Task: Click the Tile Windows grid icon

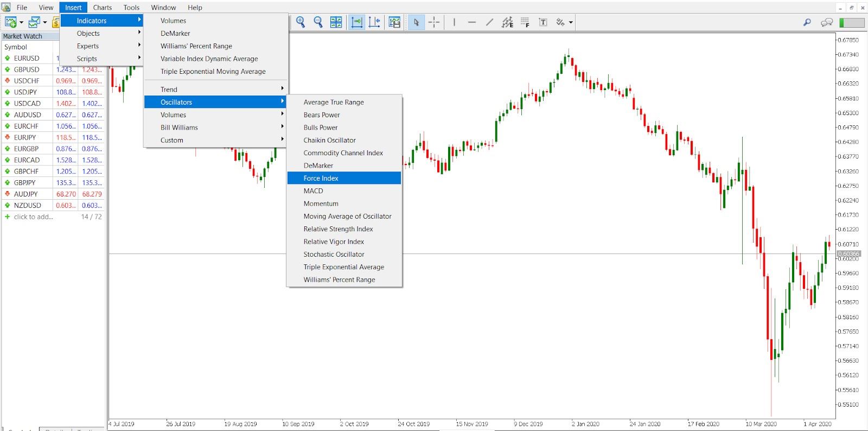Action: pyautogui.click(x=336, y=22)
